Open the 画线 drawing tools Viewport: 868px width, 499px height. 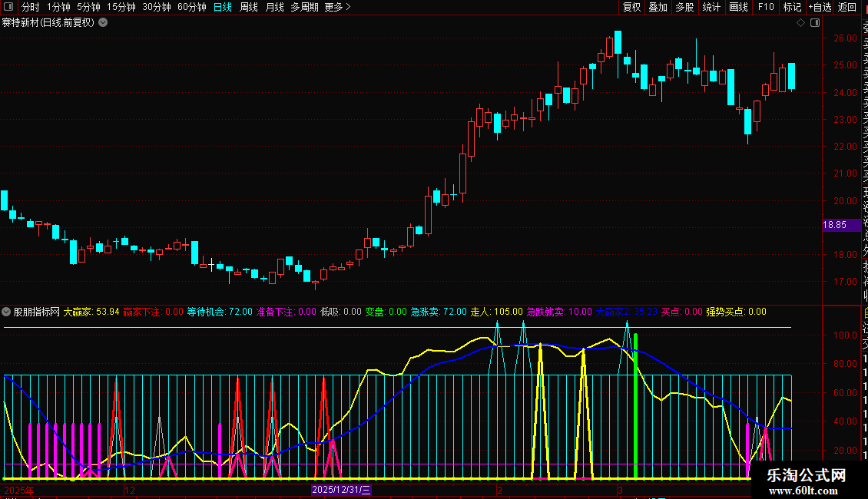[x=738, y=8]
